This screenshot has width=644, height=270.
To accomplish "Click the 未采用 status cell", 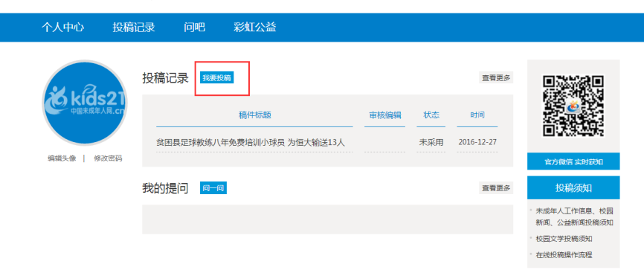I will coord(431,143).
